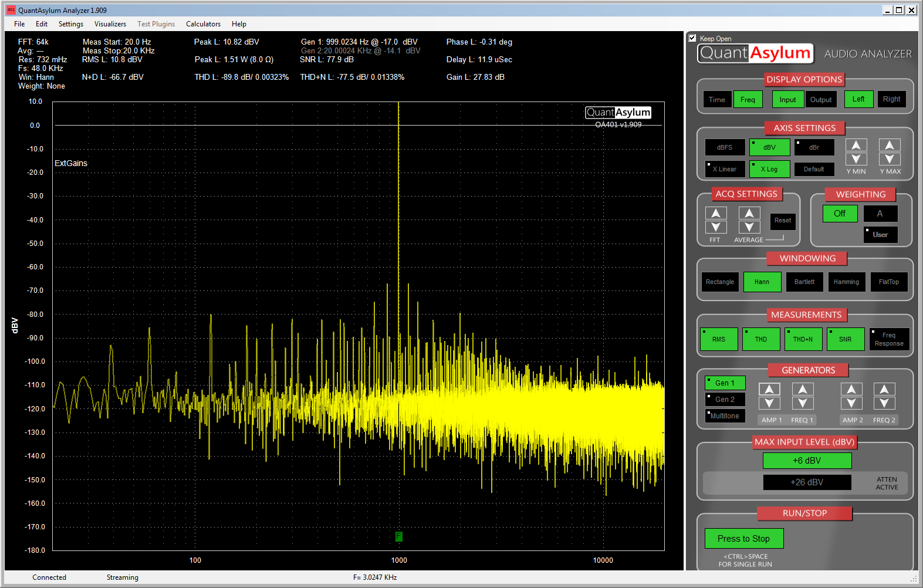Increase AVERAGE count with up arrow

749,214
